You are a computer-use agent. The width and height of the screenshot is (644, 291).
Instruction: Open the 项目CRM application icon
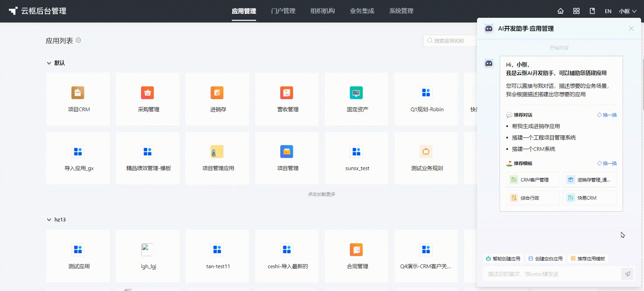click(78, 93)
